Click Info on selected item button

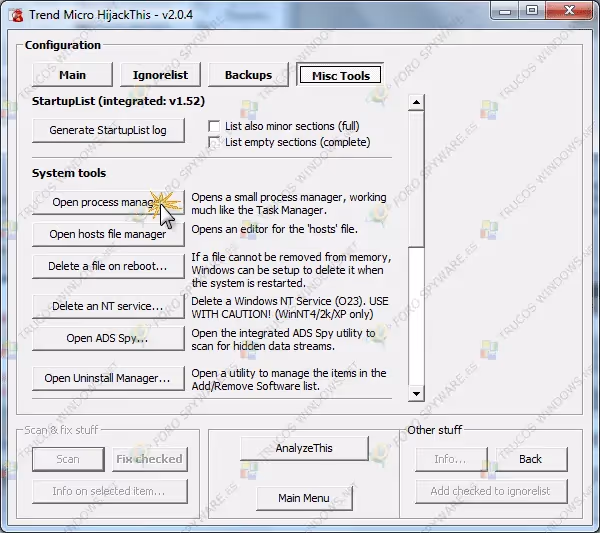(x=110, y=491)
